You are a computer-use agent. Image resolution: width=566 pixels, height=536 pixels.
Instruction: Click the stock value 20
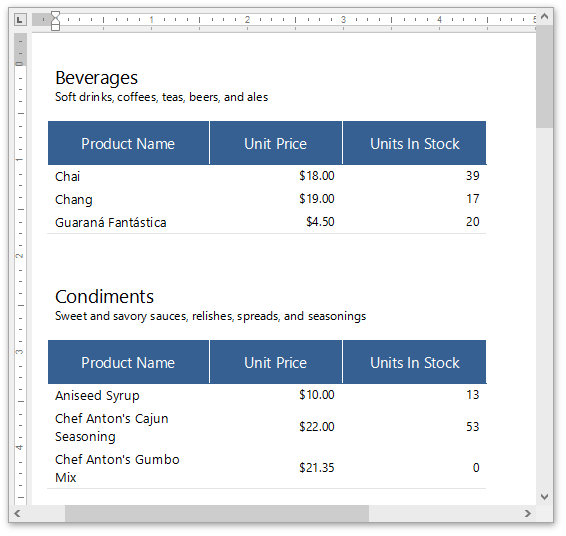473,222
